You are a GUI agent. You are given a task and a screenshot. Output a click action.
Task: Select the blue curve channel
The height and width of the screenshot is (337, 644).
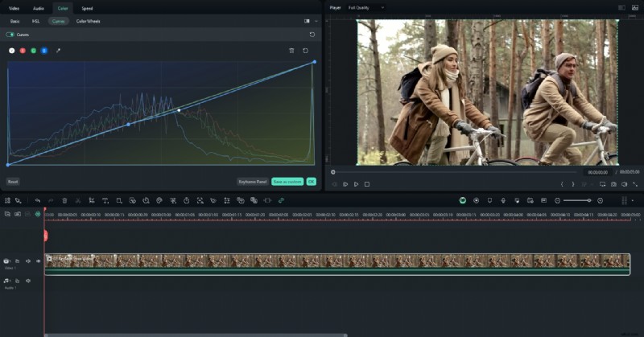[x=44, y=51]
